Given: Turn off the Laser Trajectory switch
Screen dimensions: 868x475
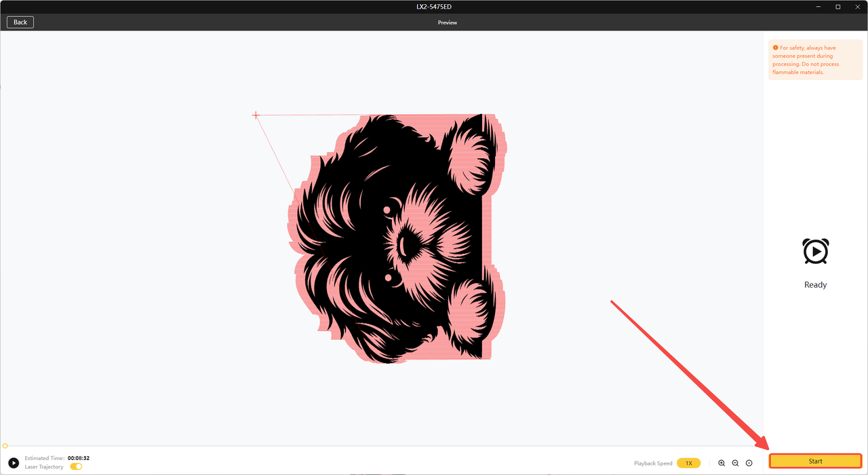Looking at the screenshot, I should pyautogui.click(x=76, y=467).
